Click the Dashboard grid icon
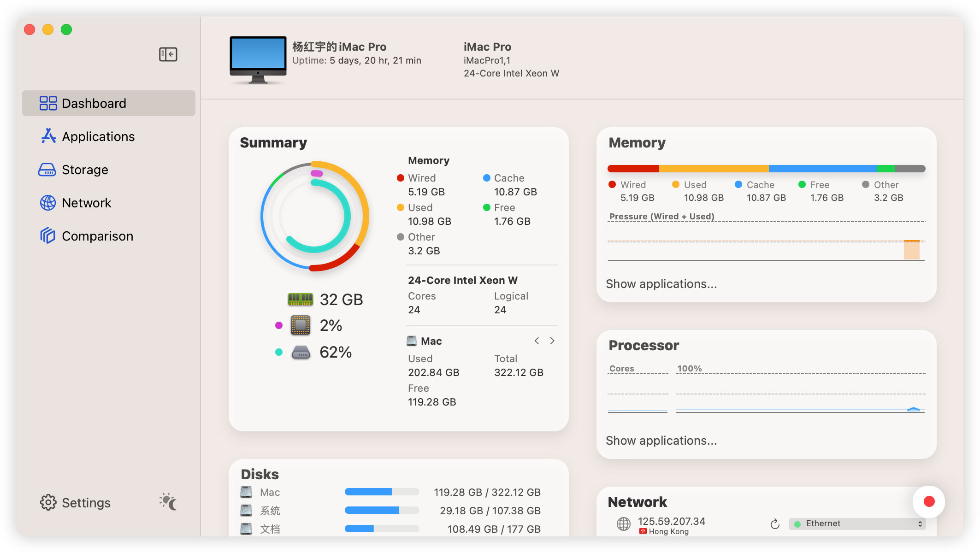Image resolution: width=980 pixels, height=553 pixels. click(48, 103)
